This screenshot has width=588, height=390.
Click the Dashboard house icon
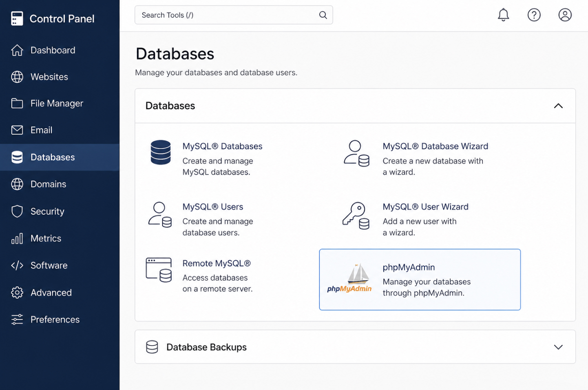(x=17, y=50)
